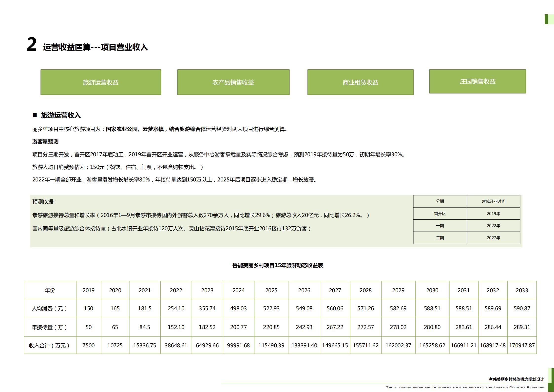Click the 预测依据 label
The image size is (554, 392).
pyautogui.click(x=44, y=202)
